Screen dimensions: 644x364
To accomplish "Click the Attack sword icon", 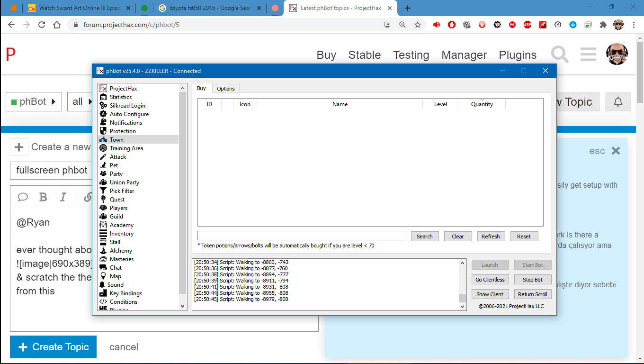I will point(103,157).
